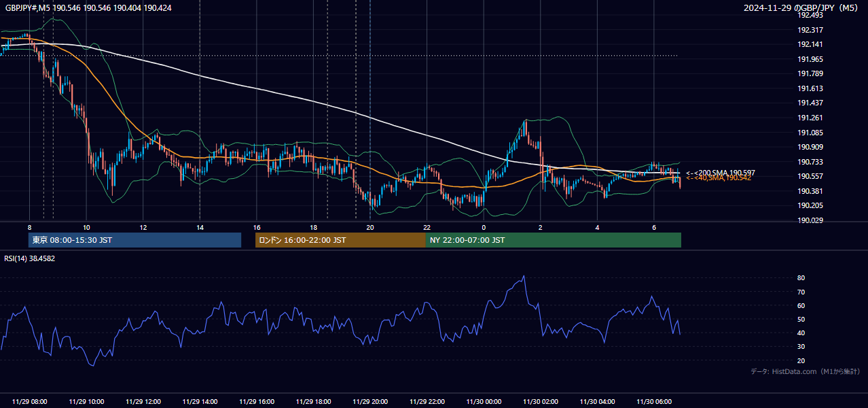Screen dimensions: 868x408
Task: Click price axis value 190.733
Action: 810,162
